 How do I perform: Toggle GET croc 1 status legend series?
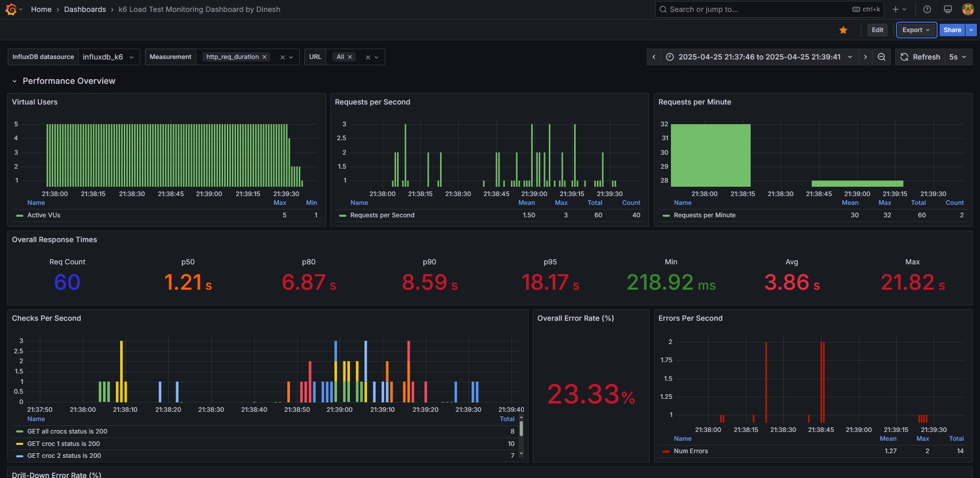tap(64, 444)
